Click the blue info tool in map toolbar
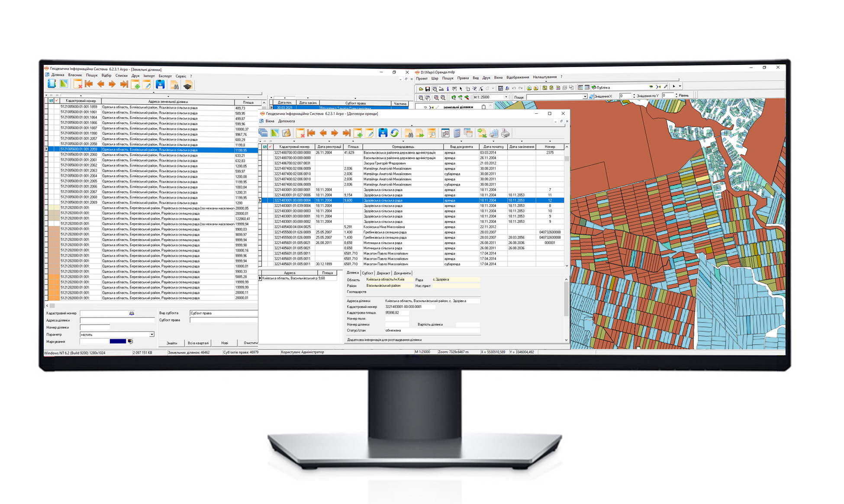 (448, 89)
